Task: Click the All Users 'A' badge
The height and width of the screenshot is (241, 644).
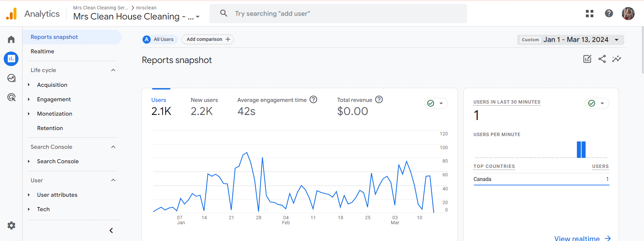Action: coord(147,40)
